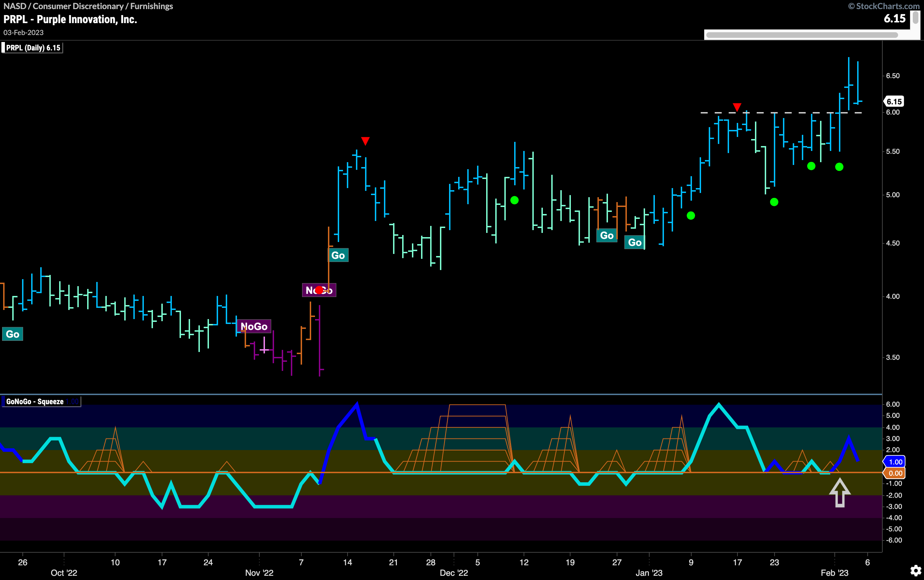Click the 6.15 current price tag
924x580 pixels.
[894, 102]
